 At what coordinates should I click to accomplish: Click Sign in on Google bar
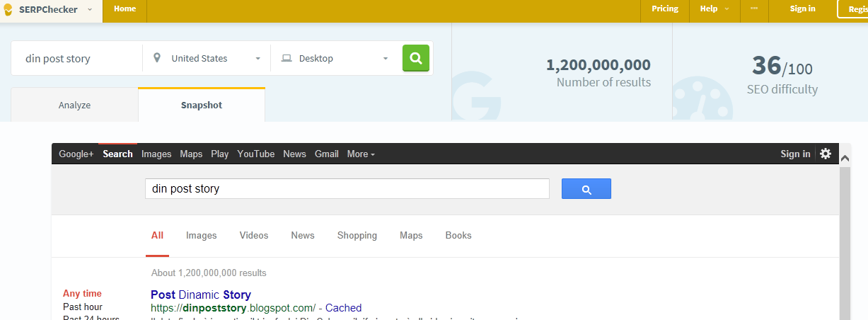[795, 154]
